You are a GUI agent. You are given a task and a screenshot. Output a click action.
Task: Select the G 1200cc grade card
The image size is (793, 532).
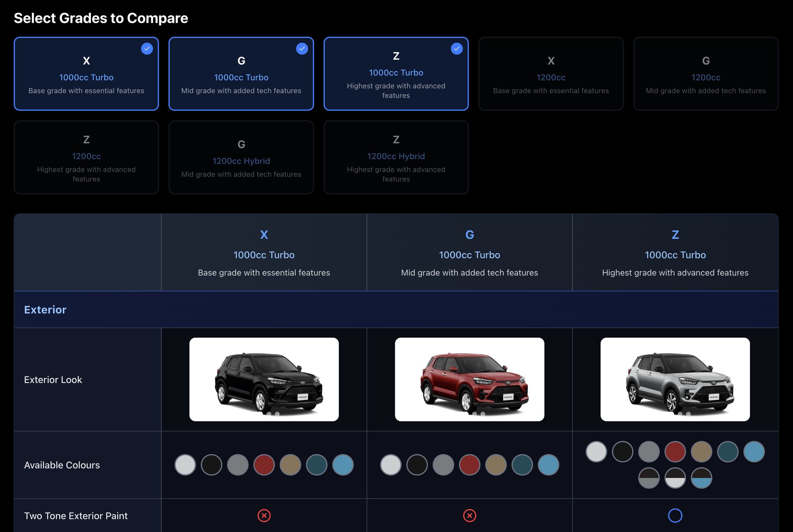[x=706, y=74]
